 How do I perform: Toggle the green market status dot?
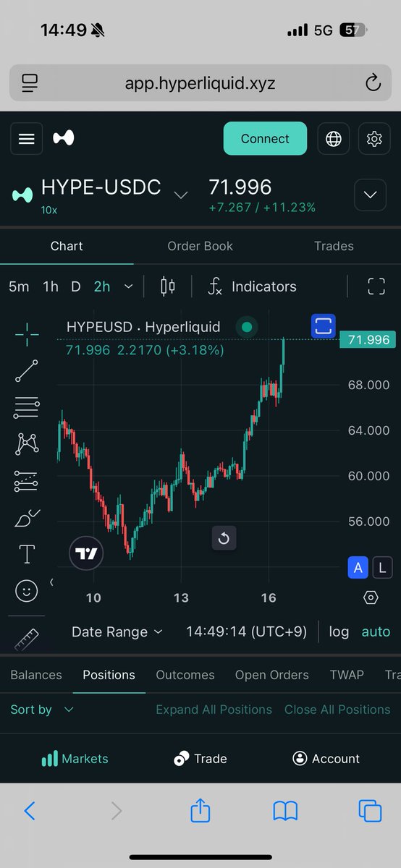247,328
